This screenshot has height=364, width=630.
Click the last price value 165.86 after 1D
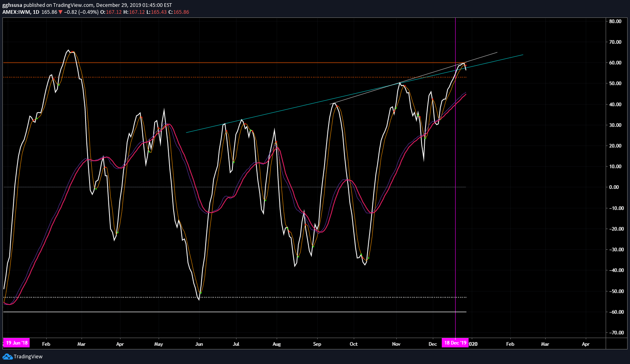click(49, 12)
